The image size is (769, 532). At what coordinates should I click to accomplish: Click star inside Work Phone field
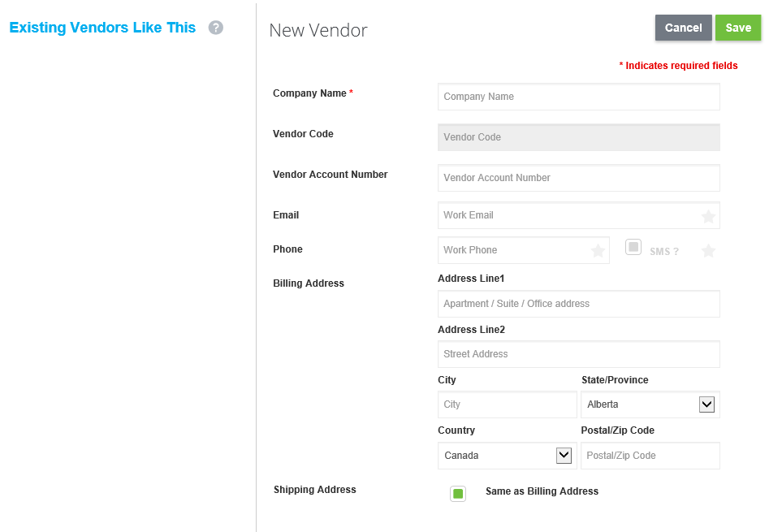tap(598, 251)
